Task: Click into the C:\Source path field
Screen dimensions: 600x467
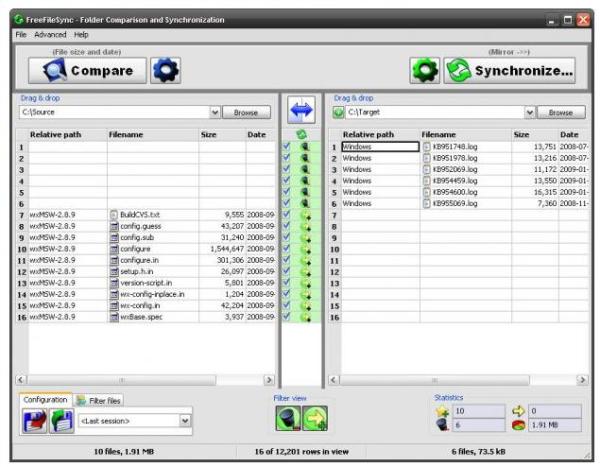Action: coord(114,113)
